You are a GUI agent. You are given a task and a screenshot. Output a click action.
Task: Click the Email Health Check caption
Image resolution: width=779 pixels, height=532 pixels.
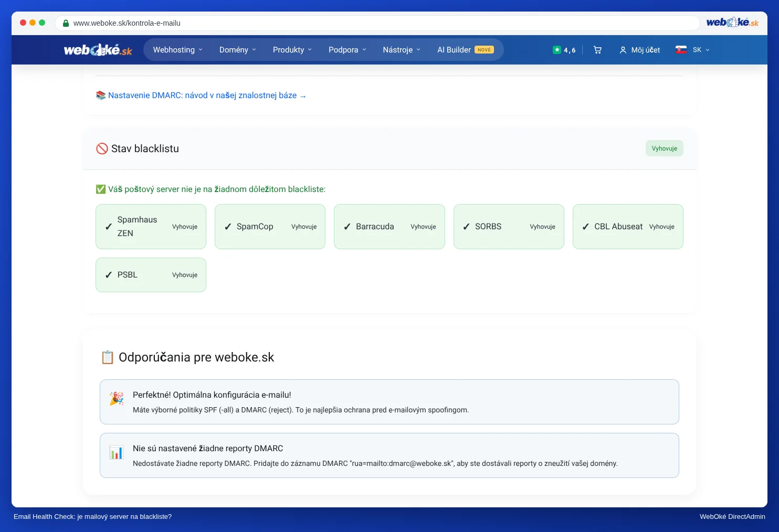92,517
